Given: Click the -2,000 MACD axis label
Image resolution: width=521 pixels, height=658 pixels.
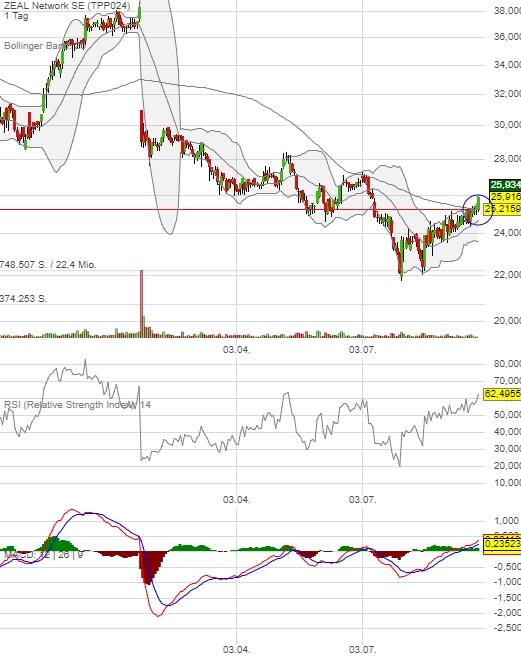Looking at the screenshot, I should (507, 613).
